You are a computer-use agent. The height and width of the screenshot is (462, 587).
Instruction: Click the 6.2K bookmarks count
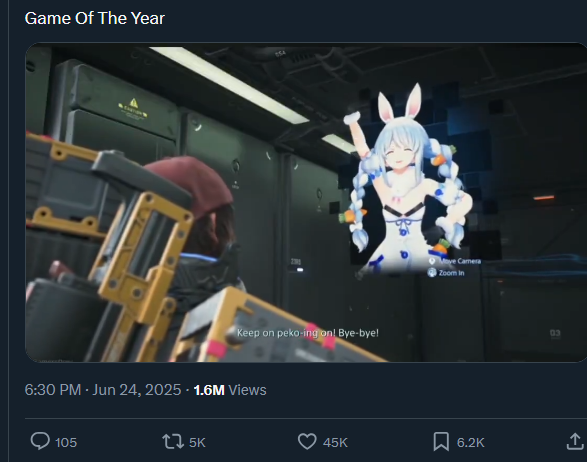(x=471, y=443)
